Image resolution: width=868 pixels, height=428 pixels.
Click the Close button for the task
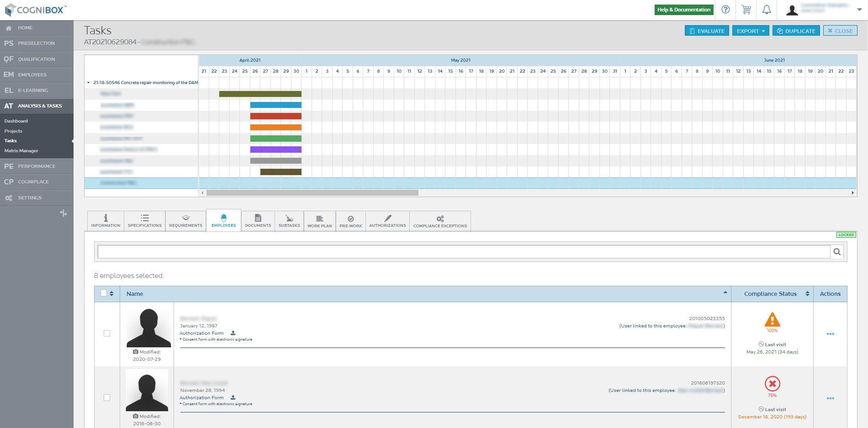pyautogui.click(x=840, y=31)
